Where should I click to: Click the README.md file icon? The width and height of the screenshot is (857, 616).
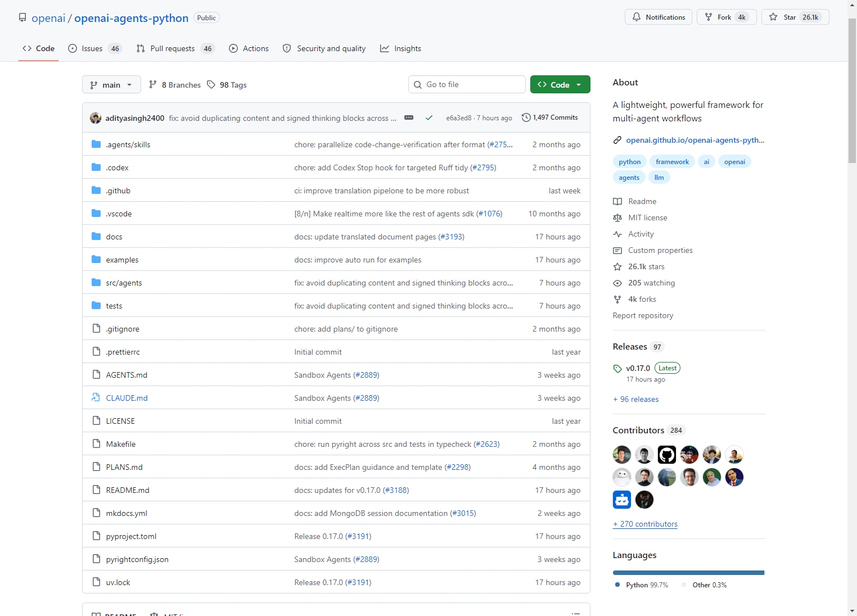coord(96,490)
